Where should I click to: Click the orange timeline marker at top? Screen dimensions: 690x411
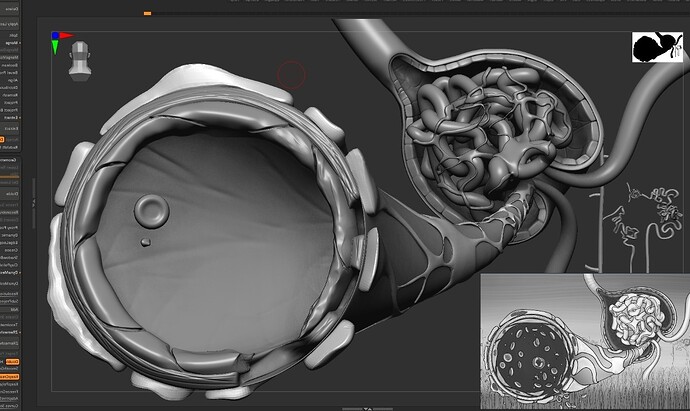(147, 14)
